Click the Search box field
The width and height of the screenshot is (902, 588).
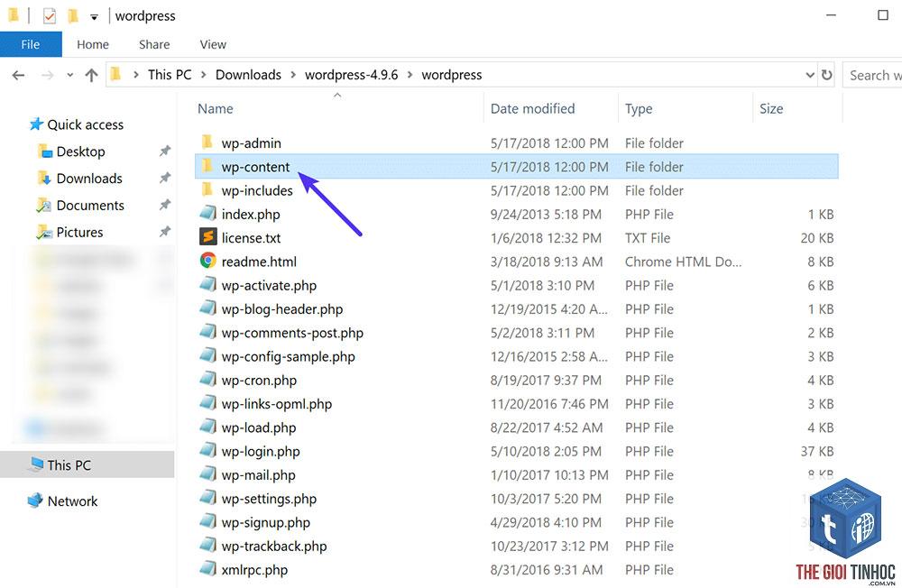(x=872, y=76)
